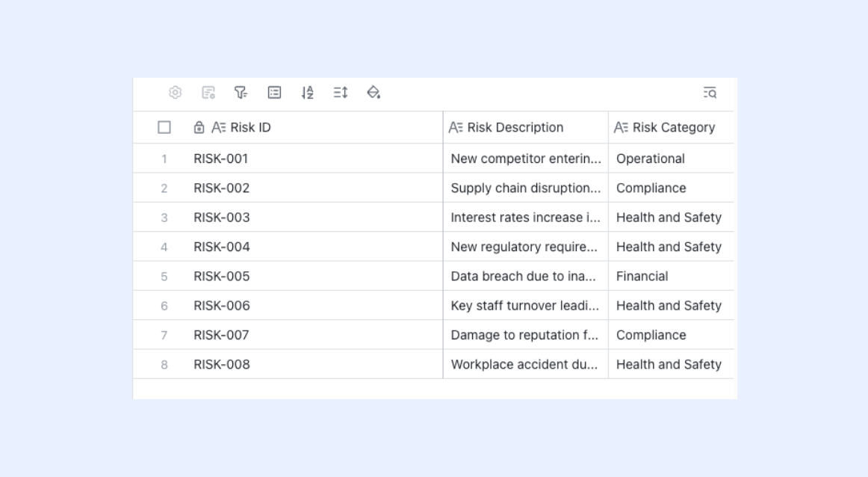
Task: Toggle the select-all checkbox in the header
Action: point(164,127)
